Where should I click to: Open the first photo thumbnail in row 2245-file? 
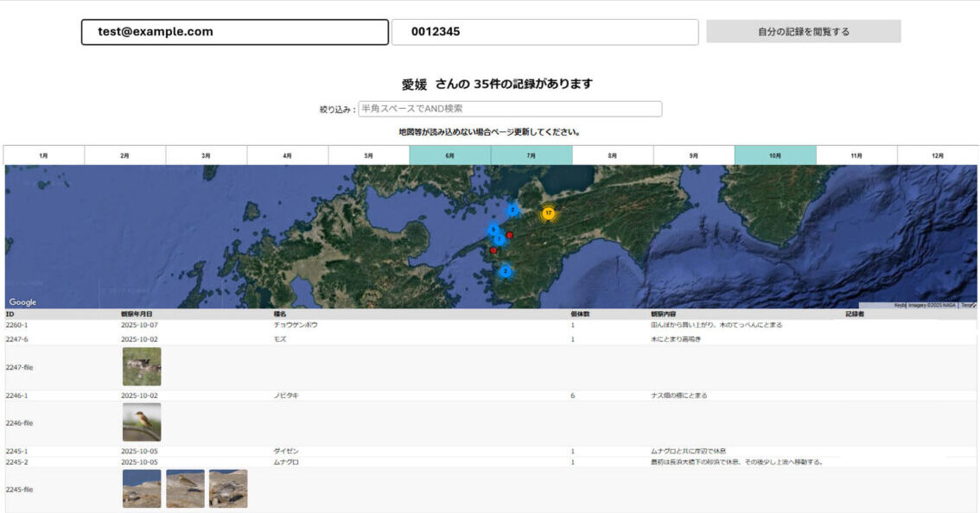pyautogui.click(x=142, y=489)
